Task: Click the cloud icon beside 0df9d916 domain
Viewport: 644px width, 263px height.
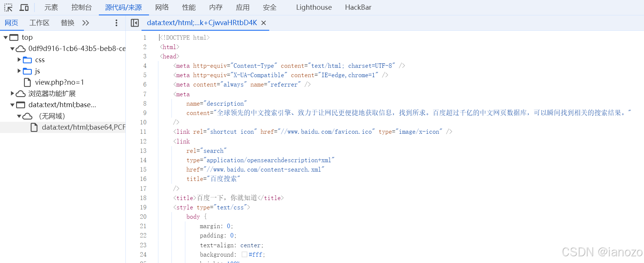Action: 21,49
